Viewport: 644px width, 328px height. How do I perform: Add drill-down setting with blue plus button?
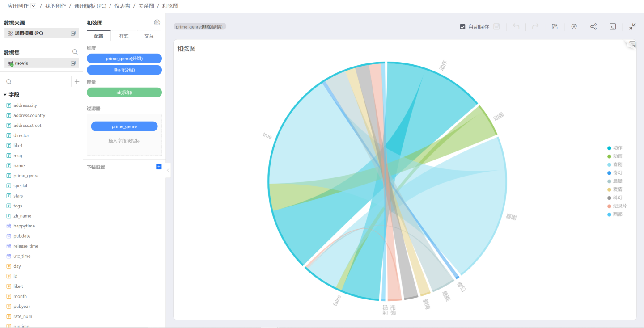159,167
